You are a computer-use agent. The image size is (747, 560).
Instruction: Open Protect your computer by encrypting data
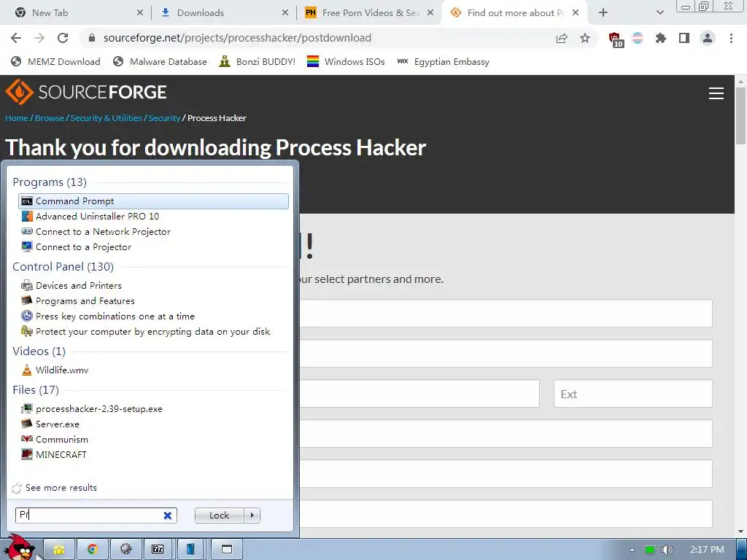(152, 331)
